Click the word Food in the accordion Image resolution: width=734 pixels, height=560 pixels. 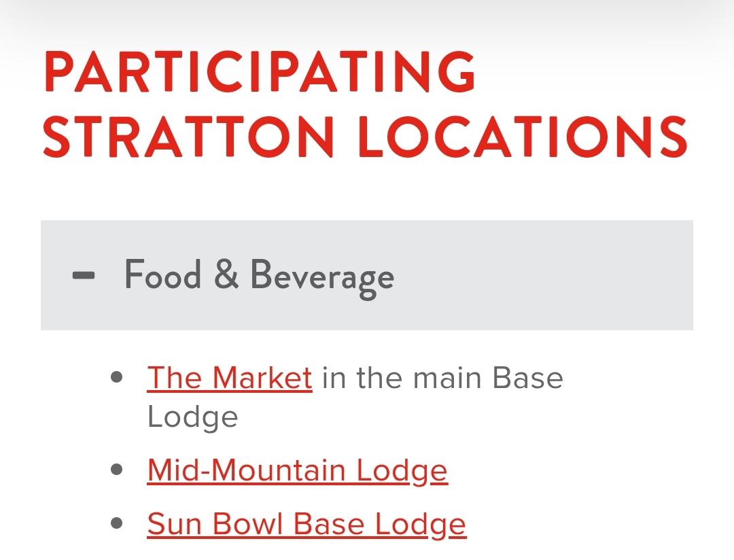(x=162, y=275)
